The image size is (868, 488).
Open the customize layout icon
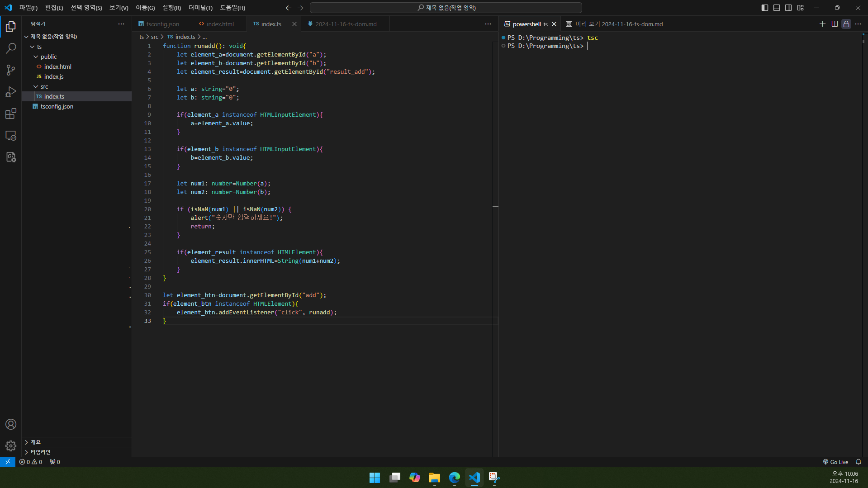click(x=800, y=8)
